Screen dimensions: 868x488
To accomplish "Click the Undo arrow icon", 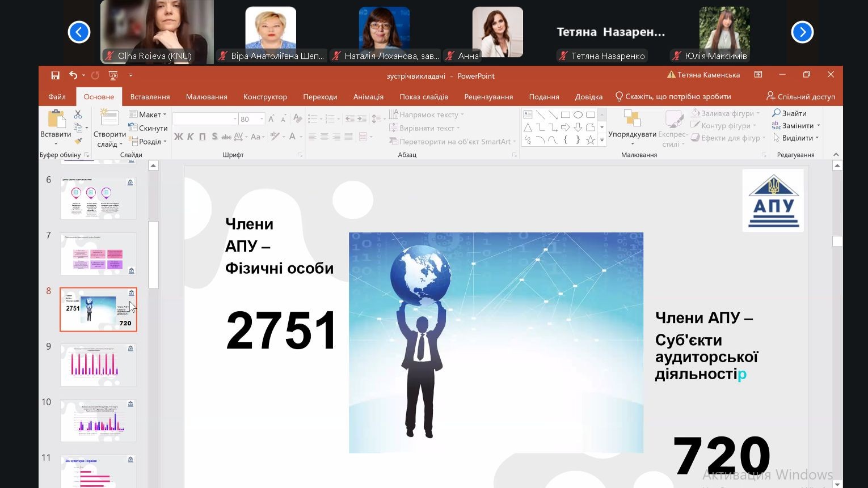I will (73, 75).
